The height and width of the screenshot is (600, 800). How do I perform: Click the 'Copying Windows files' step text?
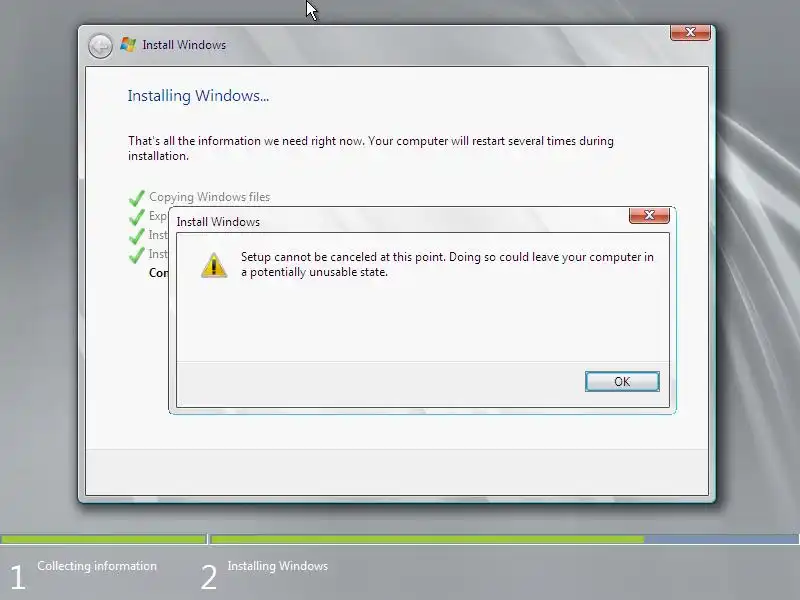tap(210, 197)
